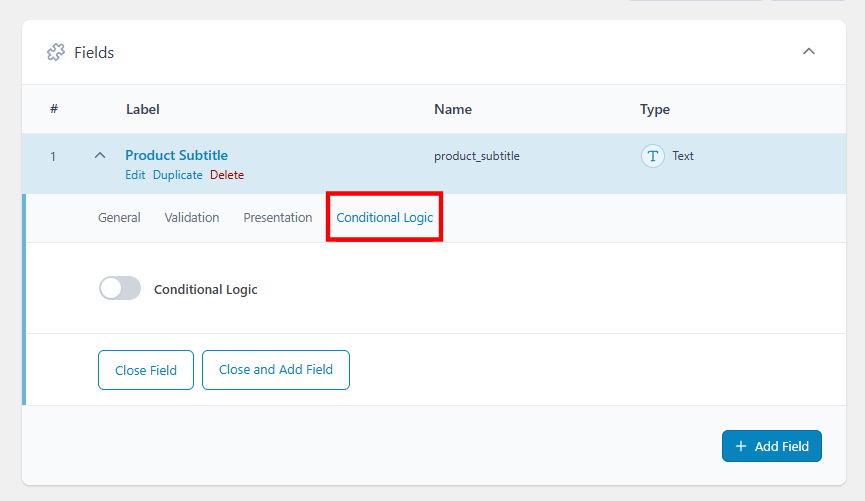Delete the Product Subtitle field
Viewport: 865px width, 501px height.
pyautogui.click(x=227, y=175)
